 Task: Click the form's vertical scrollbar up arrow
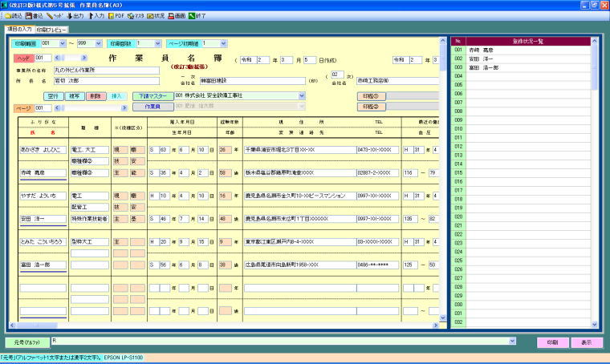[x=443, y=40]
